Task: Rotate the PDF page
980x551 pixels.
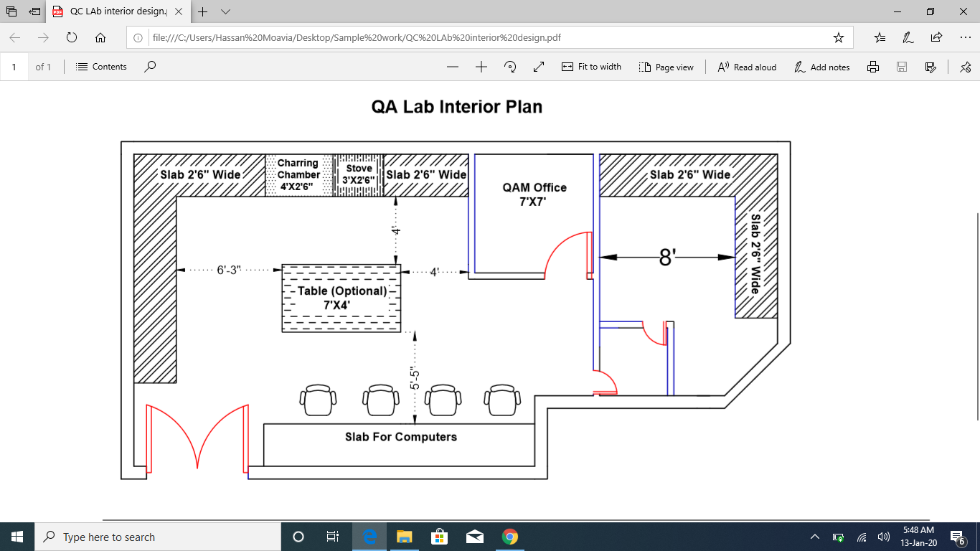Action: (509, 67)
